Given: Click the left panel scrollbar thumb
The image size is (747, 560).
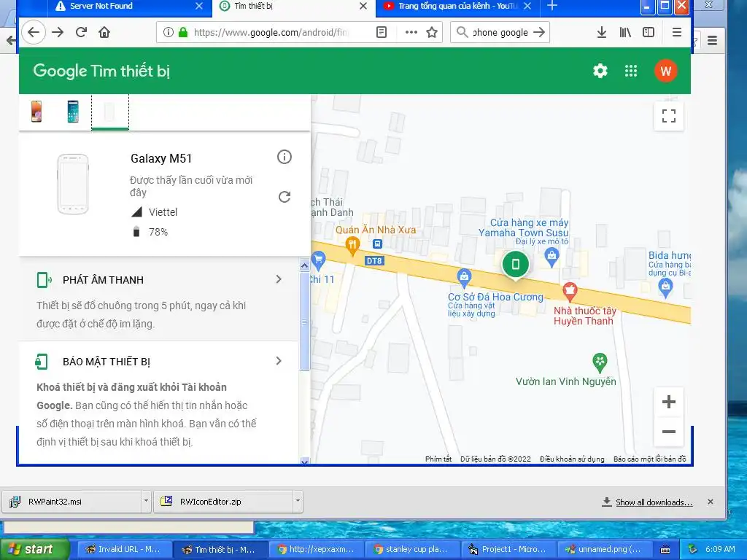Looking at the screenshot, I should coord(304,321).
